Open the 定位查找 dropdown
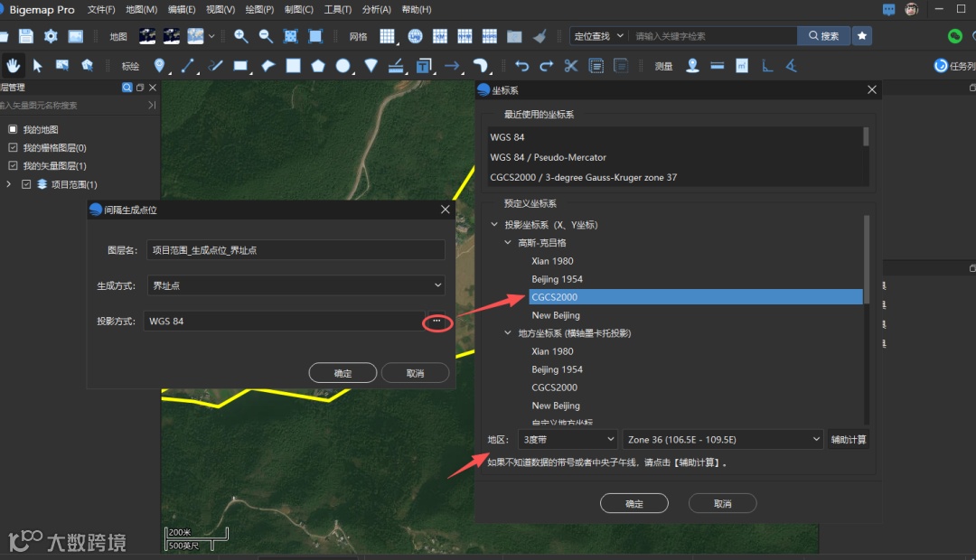This screenshot has height=560, width=976. (598, 36)
